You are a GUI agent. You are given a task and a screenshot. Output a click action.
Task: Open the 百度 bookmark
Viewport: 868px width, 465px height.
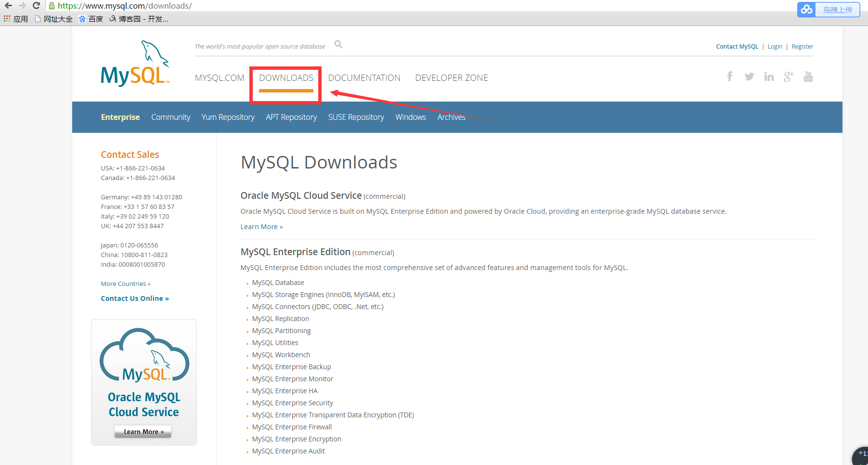[x=91, y=19]
